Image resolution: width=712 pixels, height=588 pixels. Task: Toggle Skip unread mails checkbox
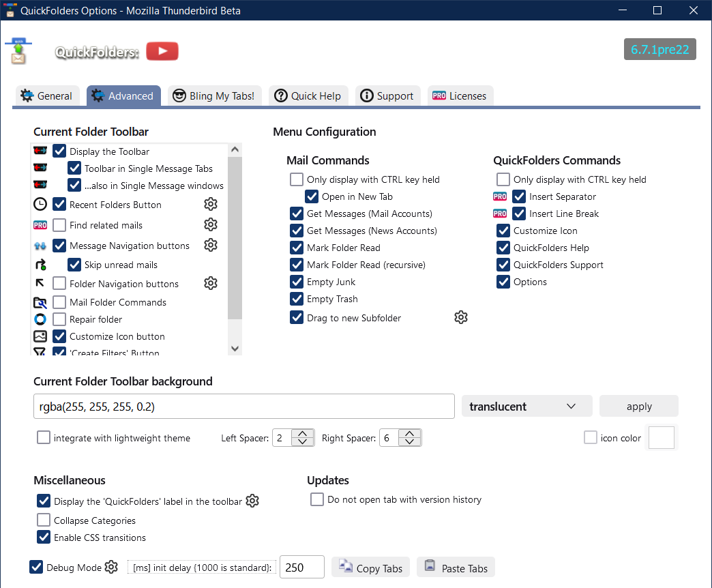74,265
